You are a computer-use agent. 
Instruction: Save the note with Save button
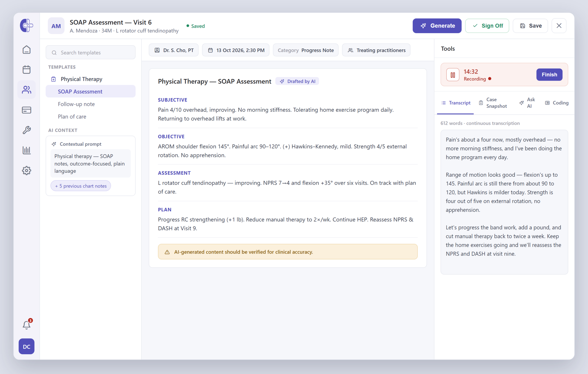530,26
